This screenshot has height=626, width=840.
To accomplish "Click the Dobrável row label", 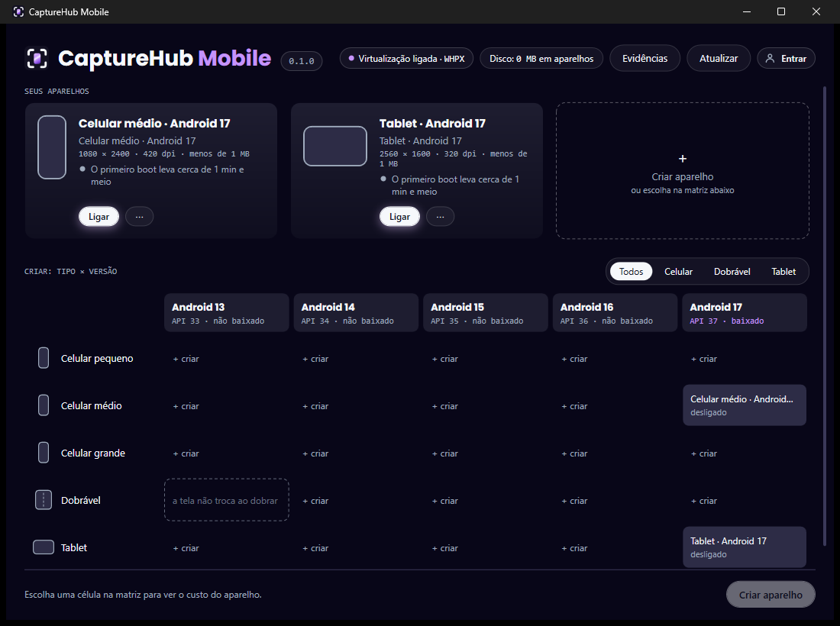I will (x=81, y=500).
